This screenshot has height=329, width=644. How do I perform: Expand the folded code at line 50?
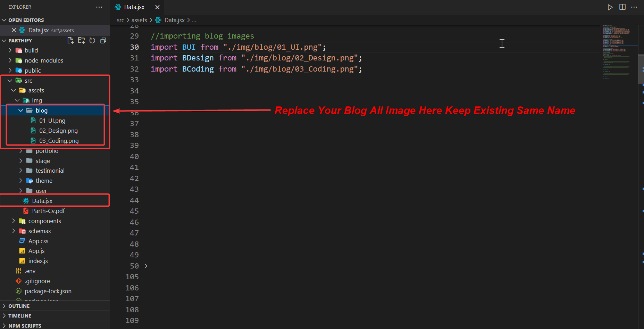(x=146, y=266)
